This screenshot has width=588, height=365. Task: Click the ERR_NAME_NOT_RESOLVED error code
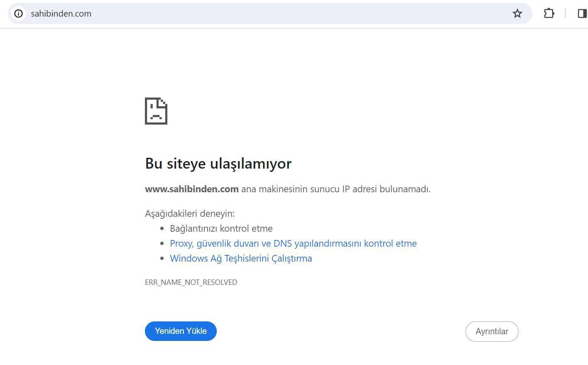coord(191,282)
